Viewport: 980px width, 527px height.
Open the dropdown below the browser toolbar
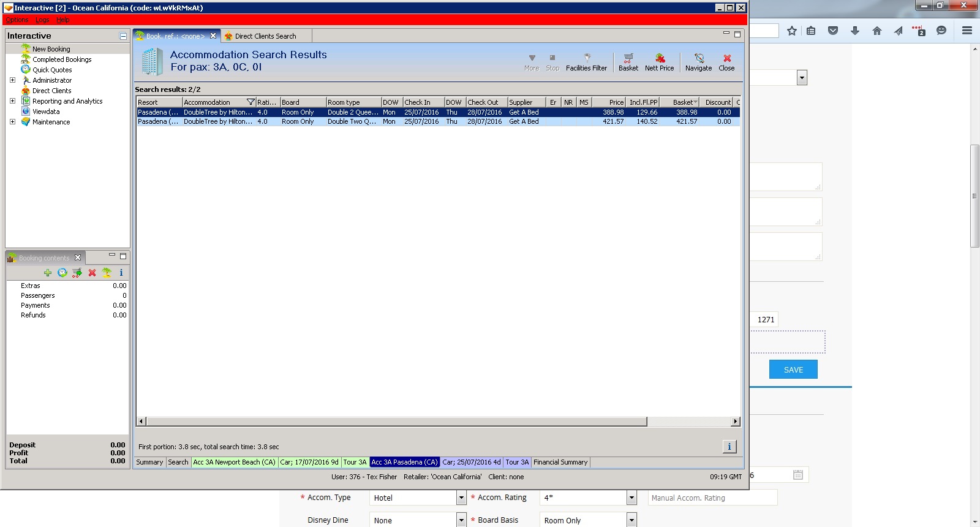[x=802, y=78]
